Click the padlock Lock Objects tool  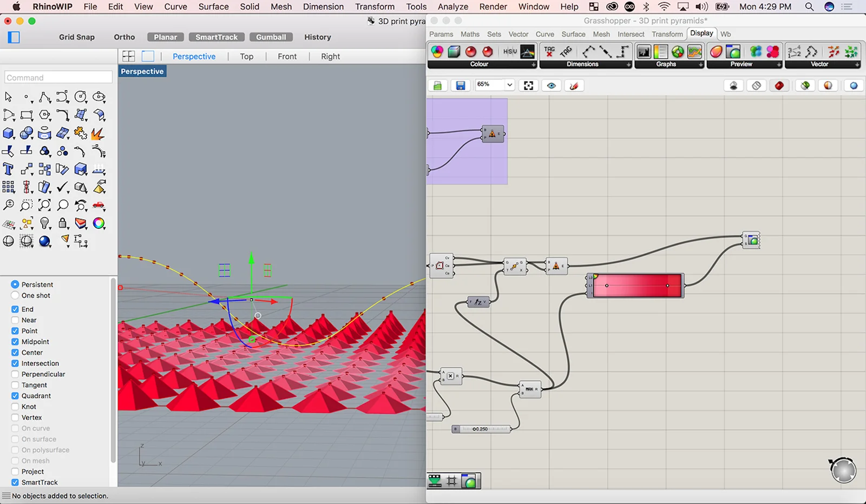click(x=63, y=223)
